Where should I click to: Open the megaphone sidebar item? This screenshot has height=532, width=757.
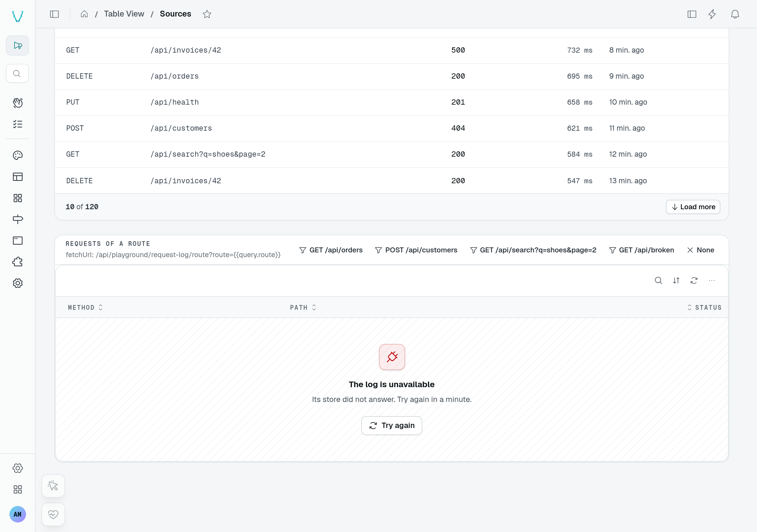17,46
